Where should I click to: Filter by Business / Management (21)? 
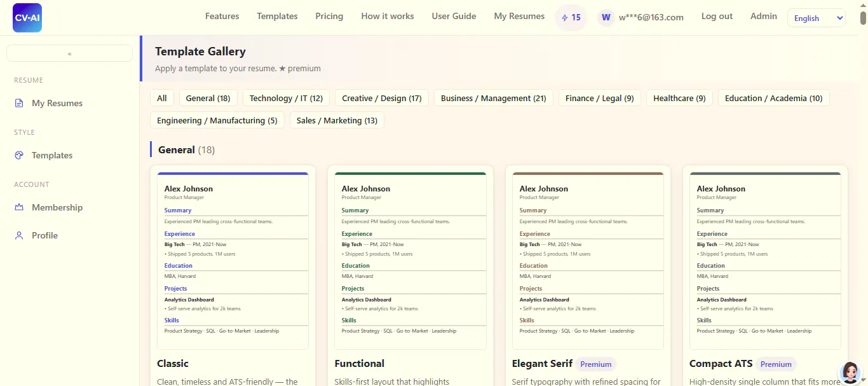coord(494,98)
